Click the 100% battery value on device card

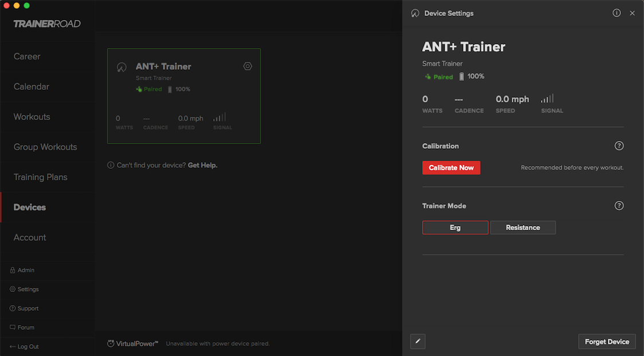coord(183,89)
